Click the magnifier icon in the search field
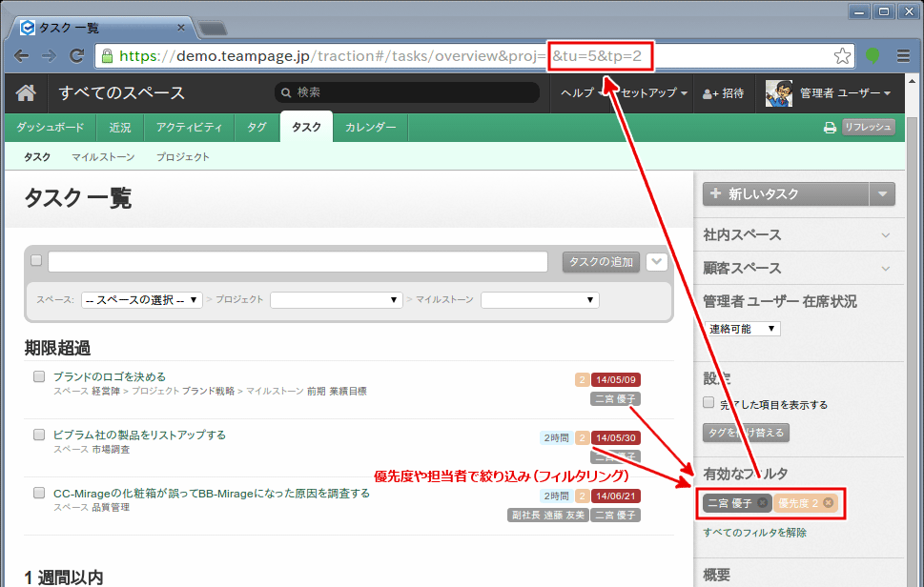The height and width of the screenshot is (587, 924). [286, 92]
